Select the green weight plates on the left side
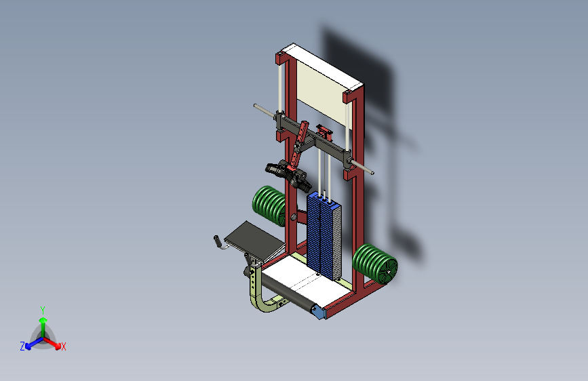 coord(269,205)
